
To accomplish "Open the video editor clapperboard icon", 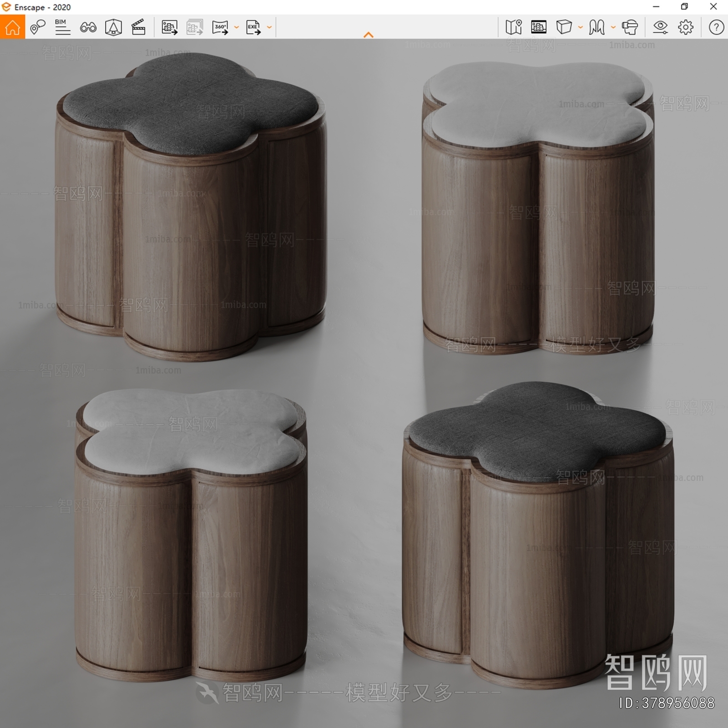I will tap(138, 27).
